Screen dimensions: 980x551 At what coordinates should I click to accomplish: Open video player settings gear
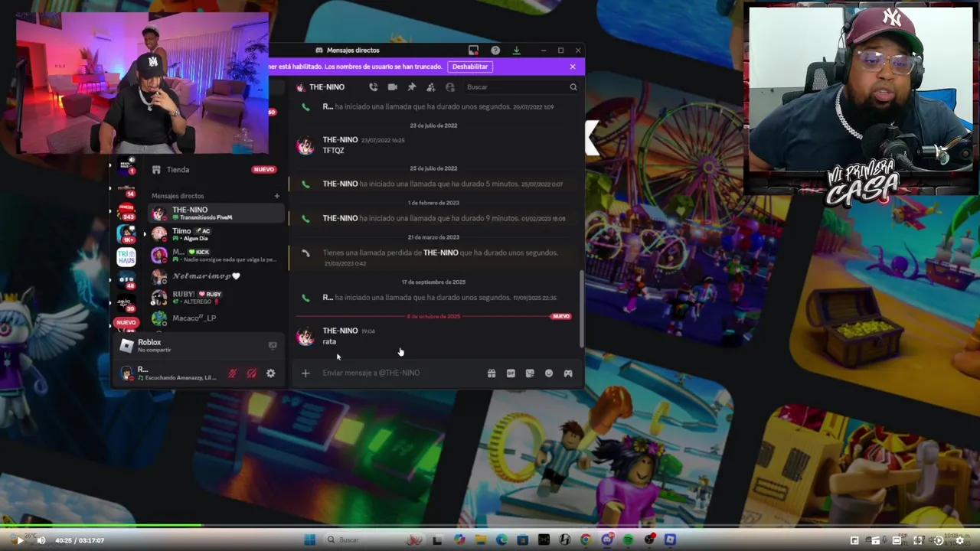point(959,540)
